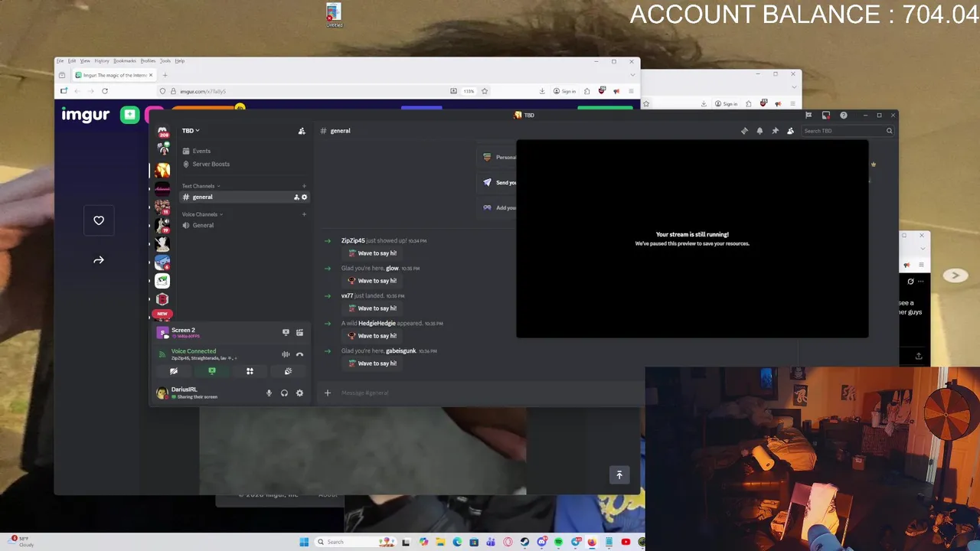Viewport: 980px width, 551px height.
Task: Open Firefox File menu
Action: (60, 61)
